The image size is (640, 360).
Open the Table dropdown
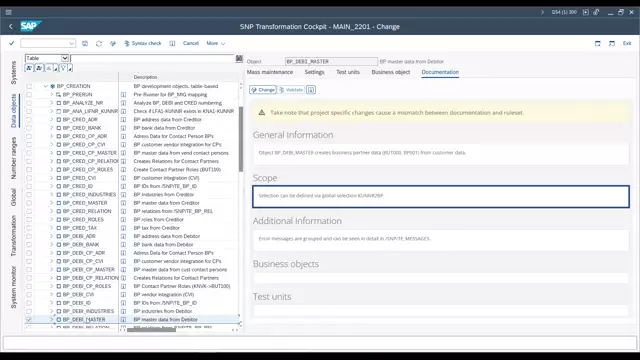64,58
